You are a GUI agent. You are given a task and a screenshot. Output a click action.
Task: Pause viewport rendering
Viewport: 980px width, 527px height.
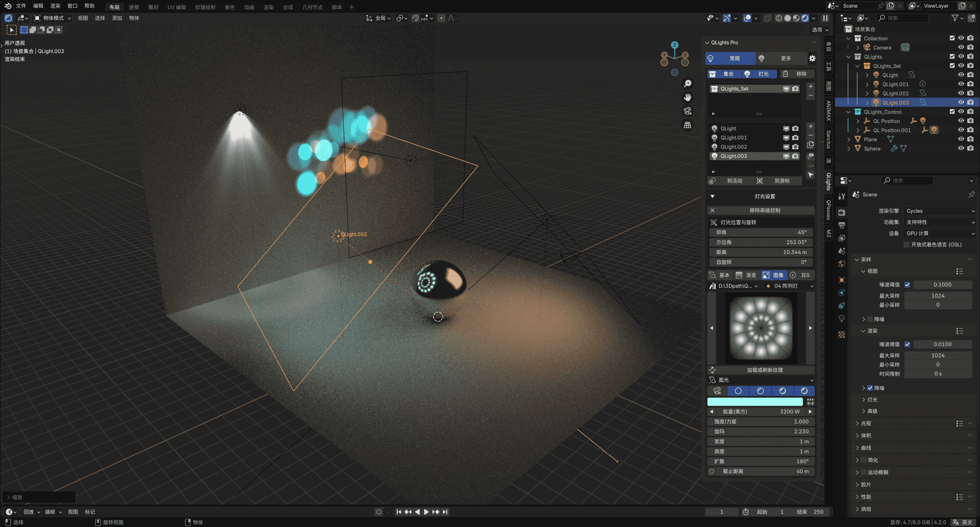[825, 18]
